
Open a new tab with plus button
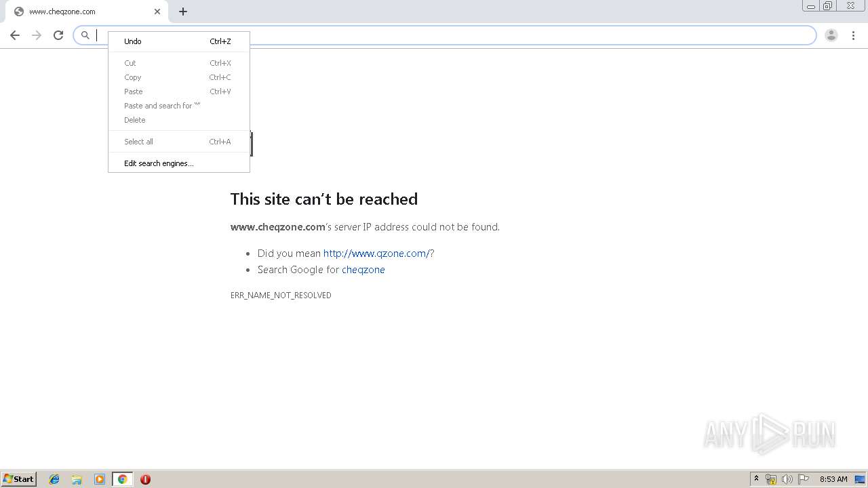tap(183, 12)
